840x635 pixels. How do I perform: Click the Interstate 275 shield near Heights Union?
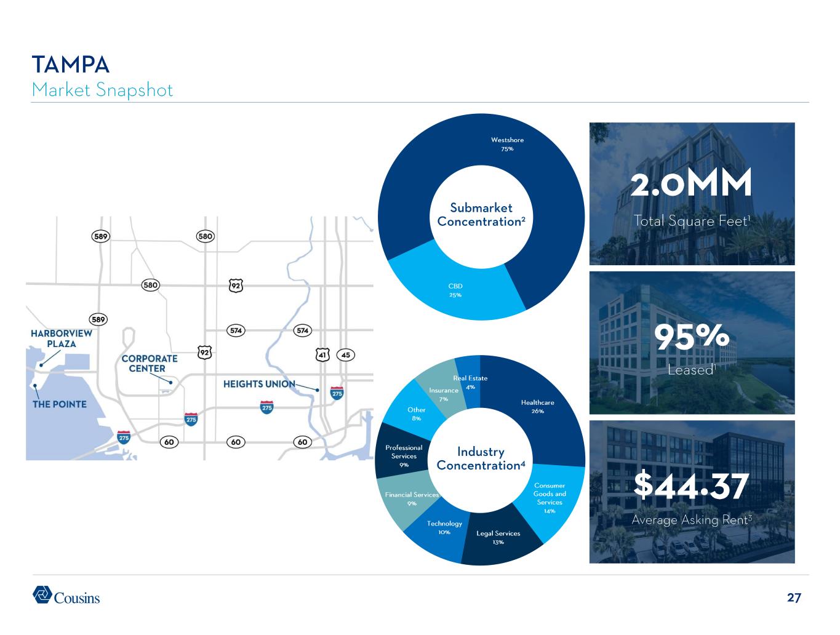(x=337, y=393)
